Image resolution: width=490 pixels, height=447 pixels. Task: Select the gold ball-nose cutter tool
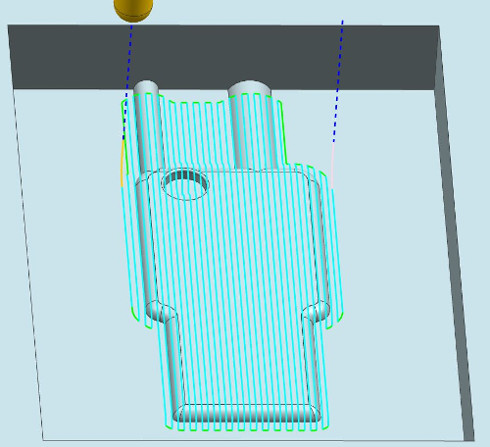[x=133, y=10]
